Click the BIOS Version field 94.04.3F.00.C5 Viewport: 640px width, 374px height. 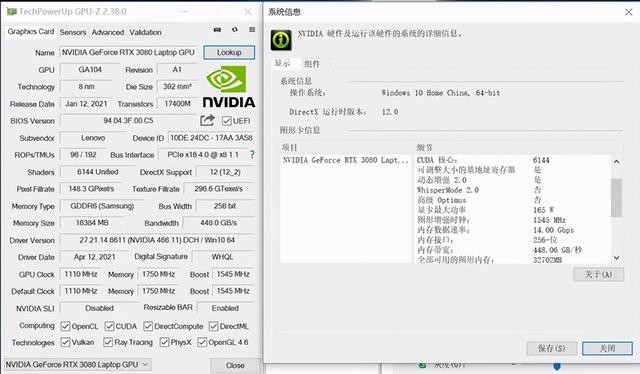(x=128, y=121)
